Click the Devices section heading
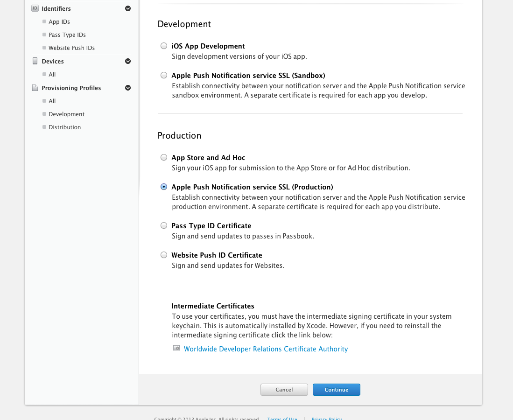Image resolution: width=513 pixels, height=420 pixels. 53,61
